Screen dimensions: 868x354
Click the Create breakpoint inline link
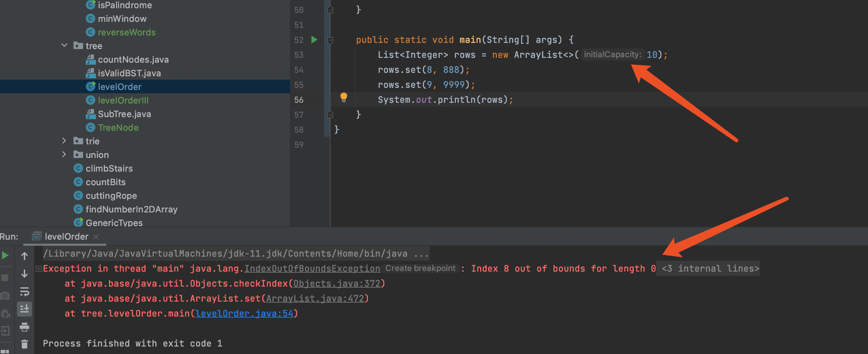click(x=420, y=268)
